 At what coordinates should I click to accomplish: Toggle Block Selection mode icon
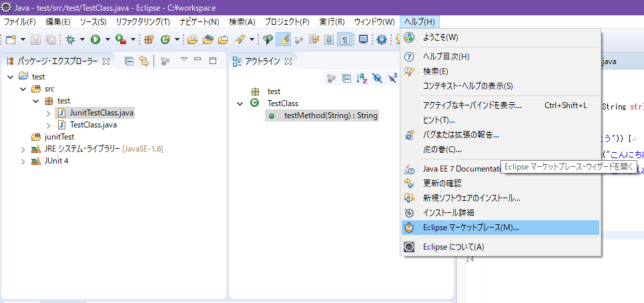tap(329, 39)
